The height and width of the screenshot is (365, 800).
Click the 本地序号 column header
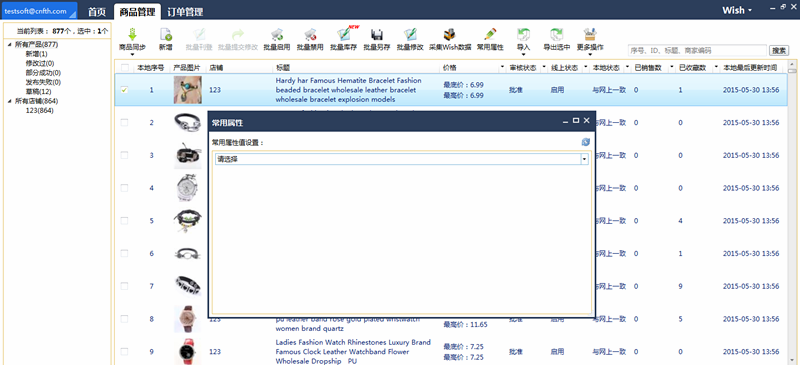pos(151,68)
